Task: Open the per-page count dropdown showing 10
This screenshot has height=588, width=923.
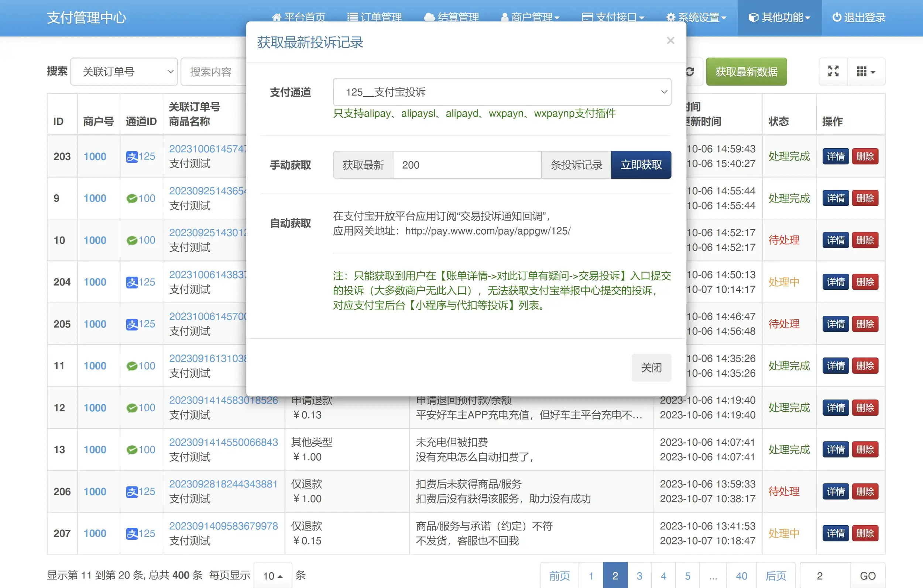Action: point(273,575)
